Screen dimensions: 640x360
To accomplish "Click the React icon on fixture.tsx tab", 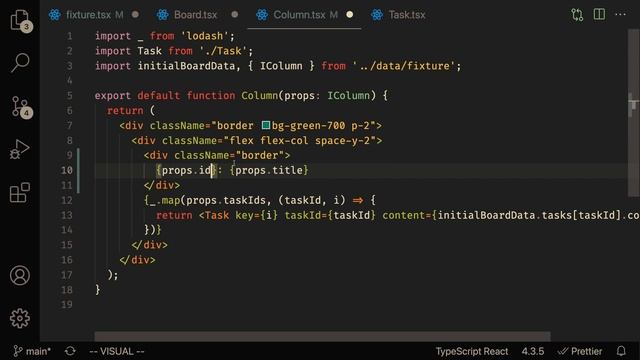I will [x=54, y=15].
